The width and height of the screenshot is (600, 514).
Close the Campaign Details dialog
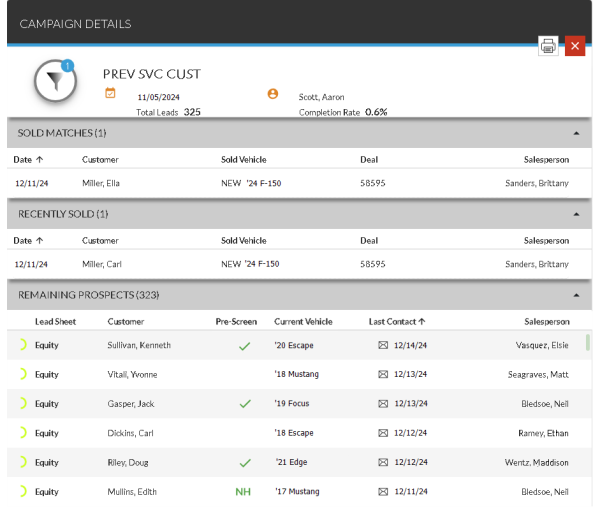tap(574, 46)
